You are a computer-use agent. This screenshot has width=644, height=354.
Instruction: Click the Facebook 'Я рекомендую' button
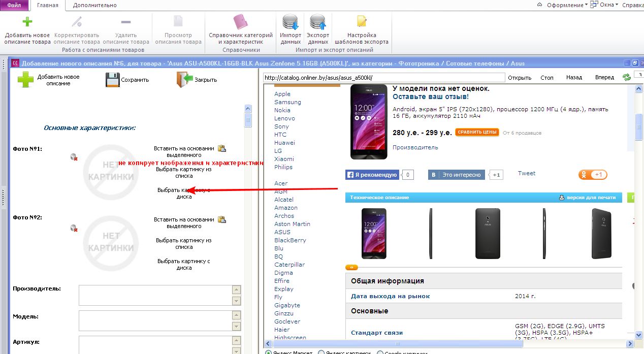coord(372,175)
